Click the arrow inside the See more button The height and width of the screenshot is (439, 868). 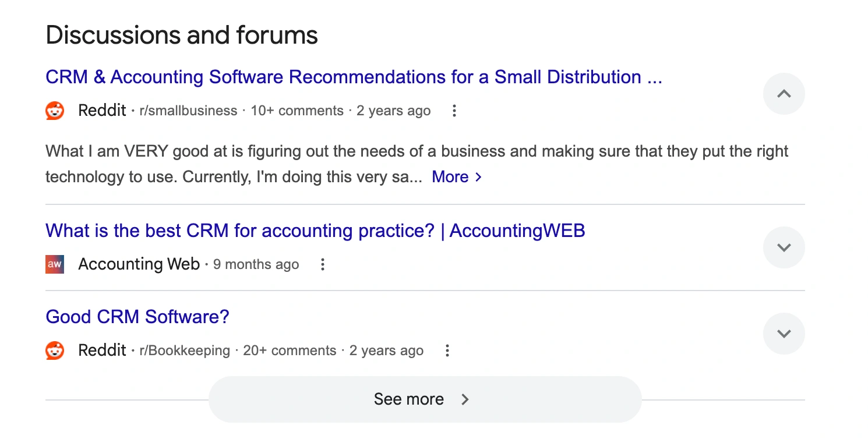click(464, 399)
